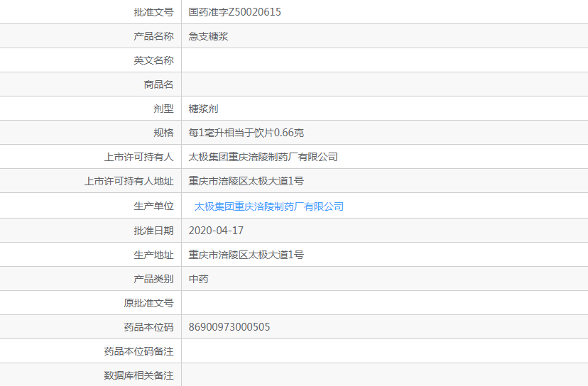Select approval number 国药准字Z50020615
This screenshot has width=588, height=386.
pos(235,12)
